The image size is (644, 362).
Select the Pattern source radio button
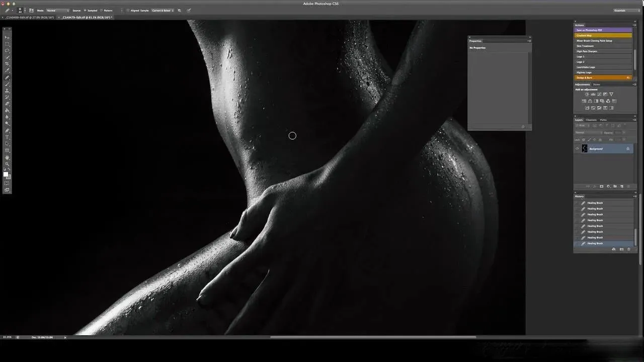(102, 11)
